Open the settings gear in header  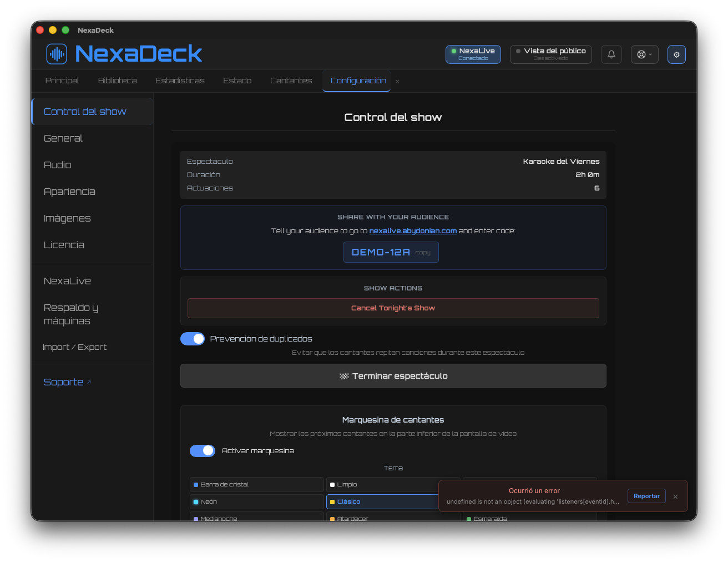coord(676,54)
